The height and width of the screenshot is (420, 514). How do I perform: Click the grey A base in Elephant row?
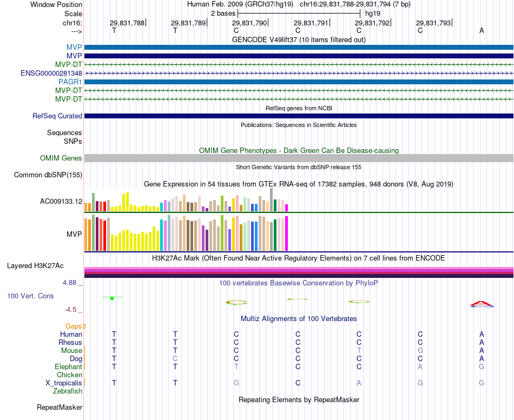tap(420, 367)
